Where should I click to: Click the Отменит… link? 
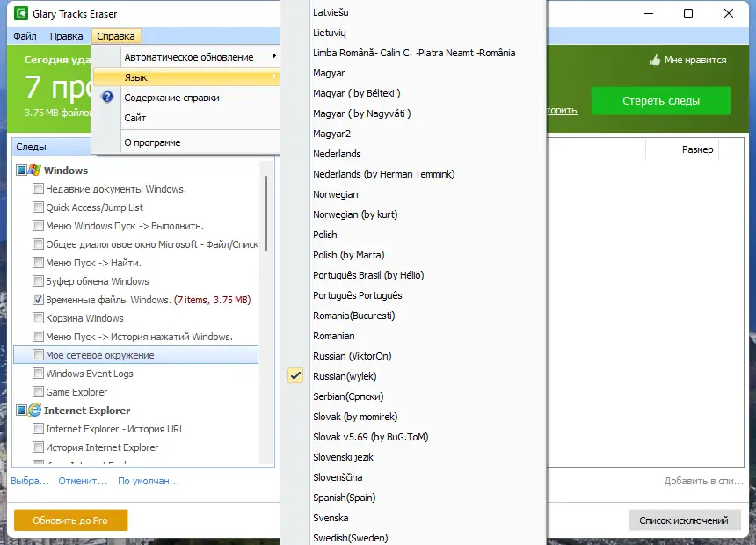coord(83,481)
